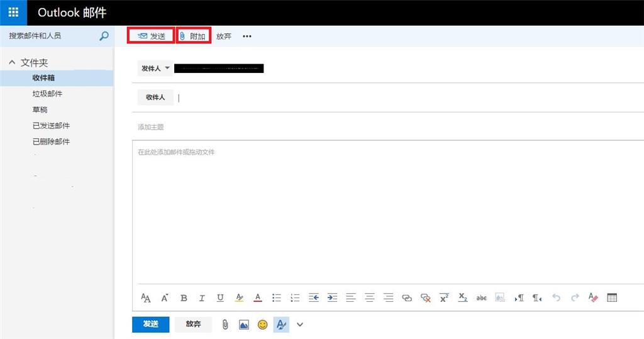
Task: Click the search magnifier icon
Action: pyautogui.click(x=104, y=36)
